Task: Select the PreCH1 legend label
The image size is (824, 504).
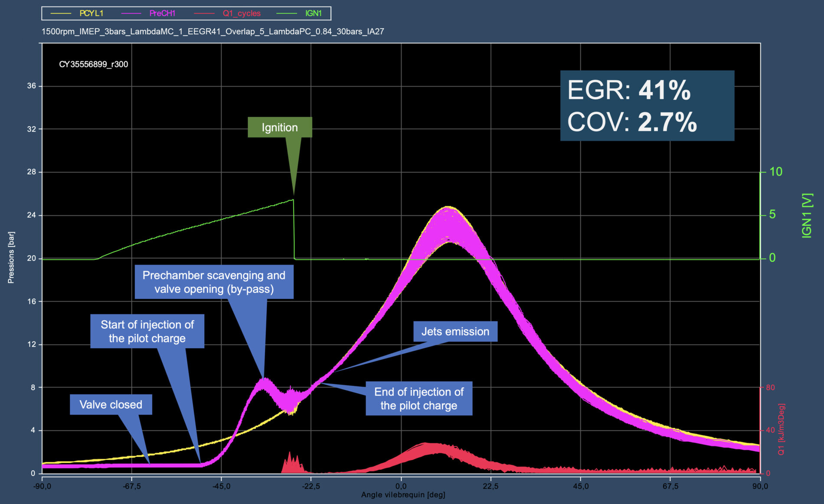Action: coord(162,13)
